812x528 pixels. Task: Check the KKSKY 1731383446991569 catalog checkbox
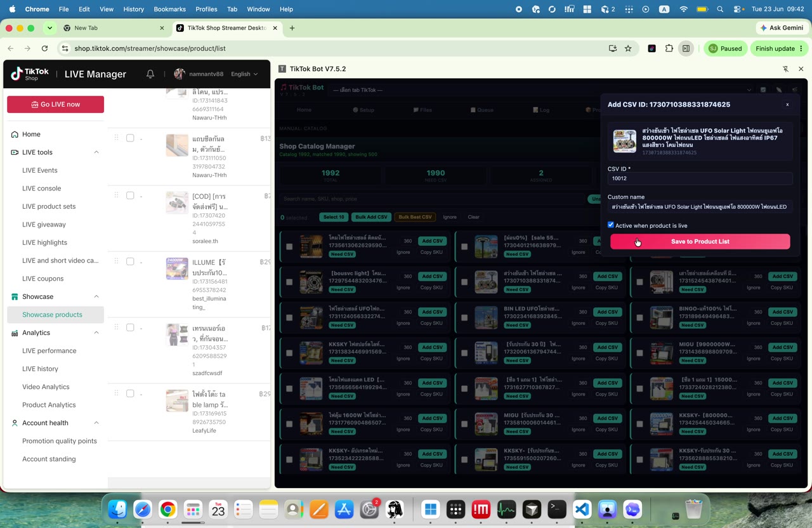point(289,353)
